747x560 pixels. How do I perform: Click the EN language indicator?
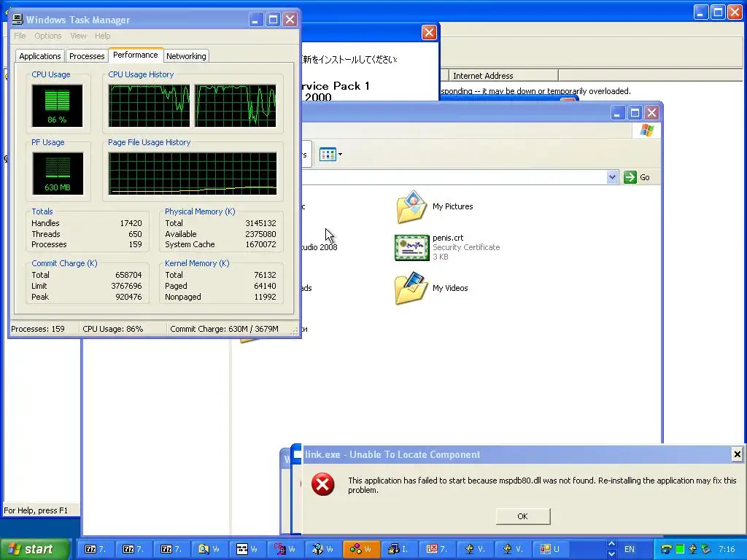630,549
